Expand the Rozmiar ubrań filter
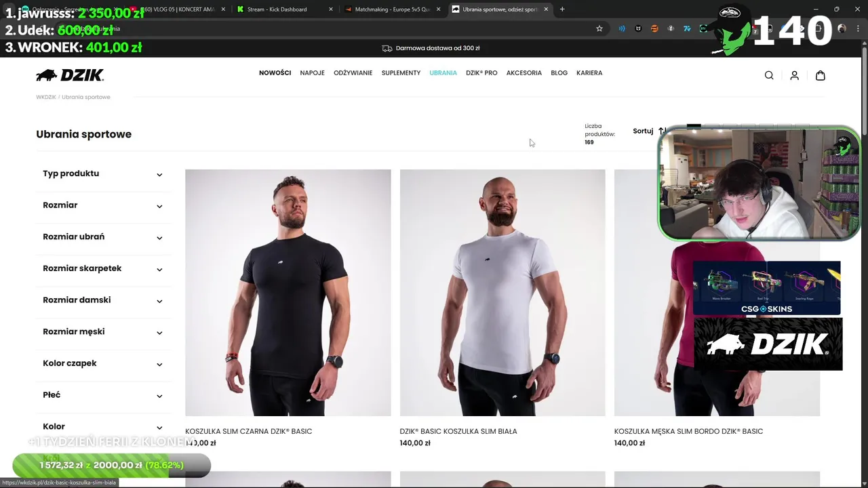This screenshot has height=488, width=868. tap(103, 237)
